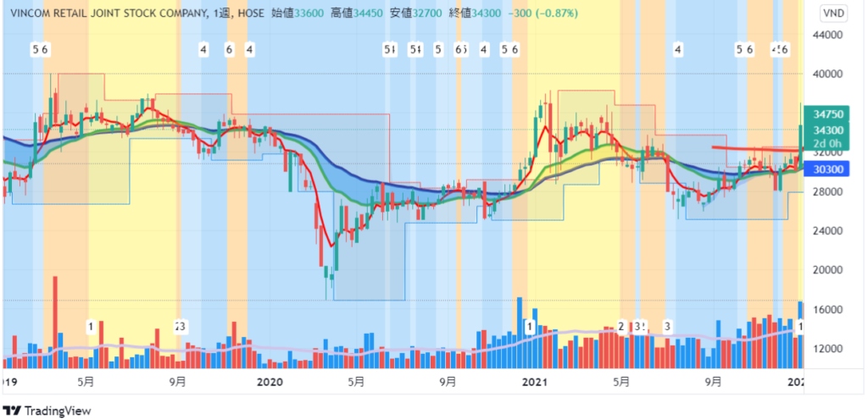Click the −300 (−0.87%) change value
This screenshot has width=868, height=420.
point(542,13)
